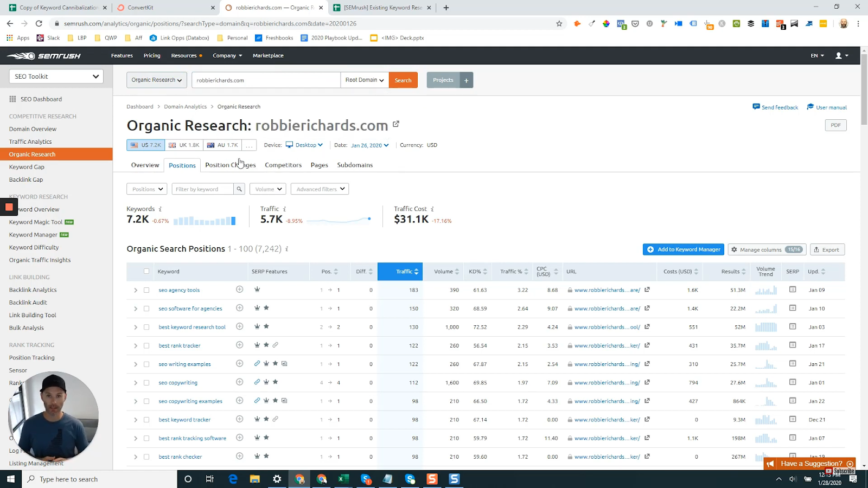
Task: Open external link icon beside robbierichards.com title
Action: pyautogui.click(x=396, y=124)
